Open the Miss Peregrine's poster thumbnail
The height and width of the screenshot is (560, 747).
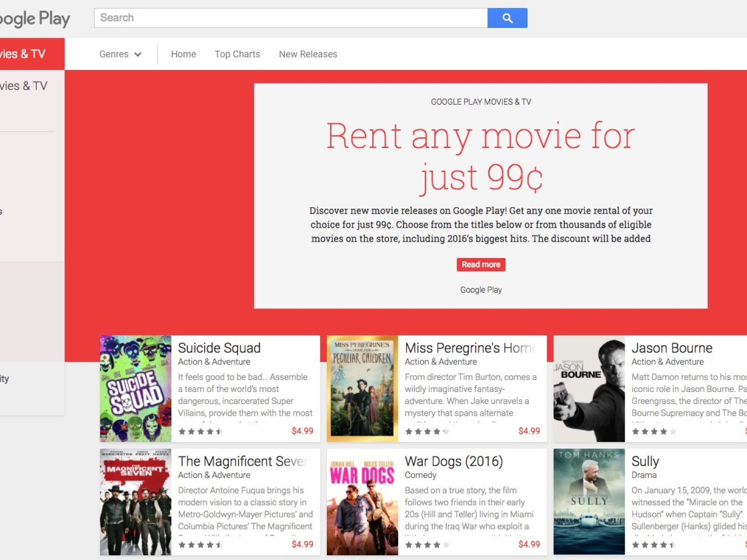click(x=362, y=388)
